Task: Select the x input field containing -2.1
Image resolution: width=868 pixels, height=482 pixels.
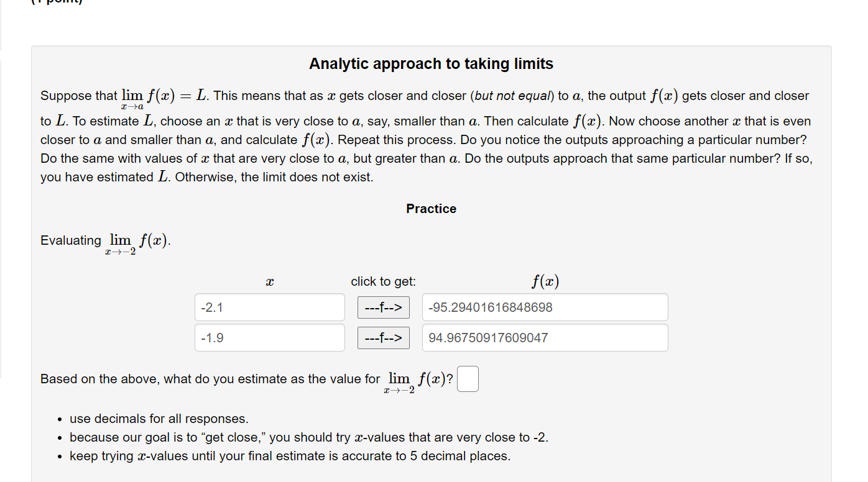Action: [x=269, y=307]
